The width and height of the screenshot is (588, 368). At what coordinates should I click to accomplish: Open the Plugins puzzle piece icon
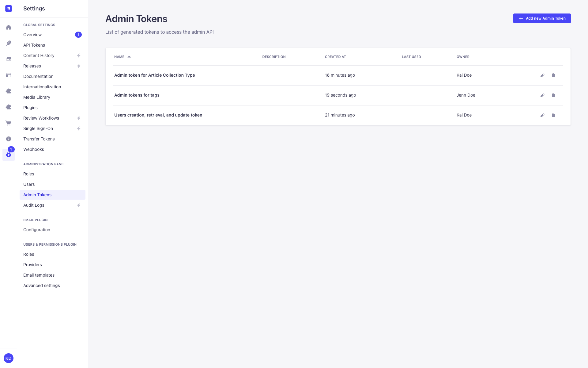coord(8,91)
